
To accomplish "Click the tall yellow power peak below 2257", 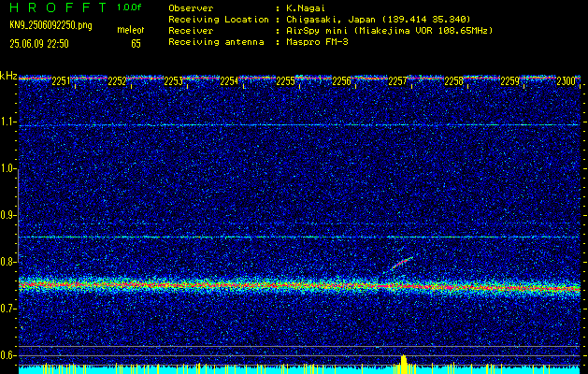I will 404,365.
